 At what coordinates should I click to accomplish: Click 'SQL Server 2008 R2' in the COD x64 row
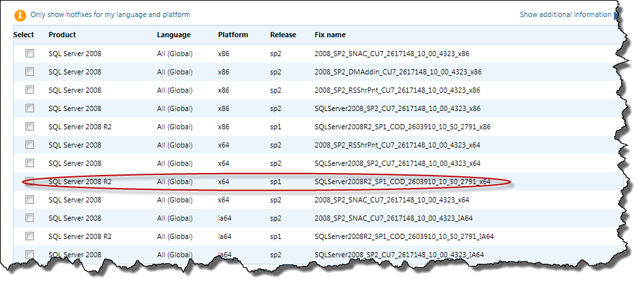tap(80, 182)
